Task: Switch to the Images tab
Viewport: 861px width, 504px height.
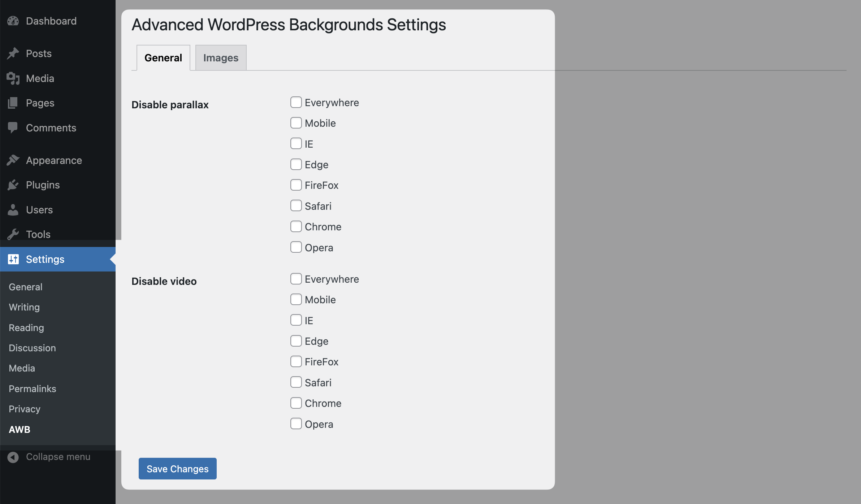Action: [x=221, y=58]
